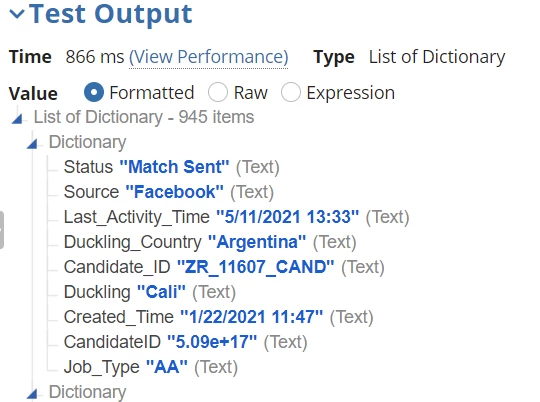The image size is (540, 402).
Task: Collapse the List of Dictionary triangle
Action: [x=17, y=119]
